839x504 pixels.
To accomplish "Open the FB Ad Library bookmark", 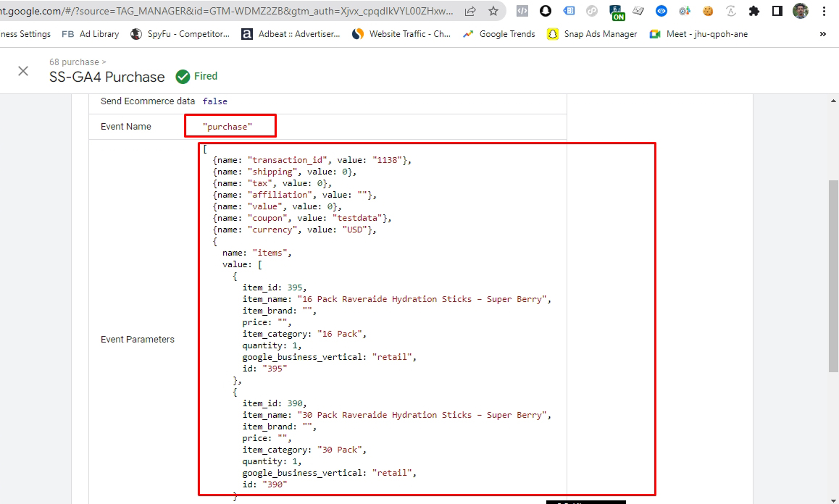I will (x=91, y=34).
